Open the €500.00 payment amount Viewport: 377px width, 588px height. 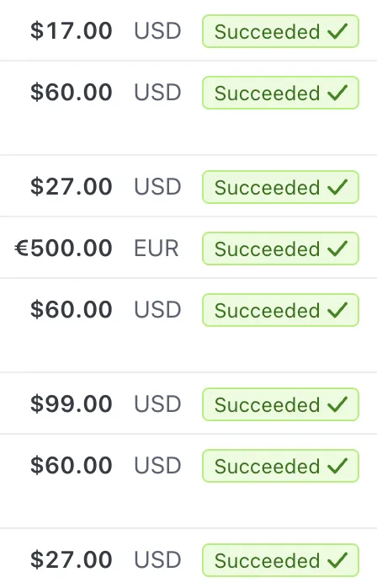pos(63,249)
